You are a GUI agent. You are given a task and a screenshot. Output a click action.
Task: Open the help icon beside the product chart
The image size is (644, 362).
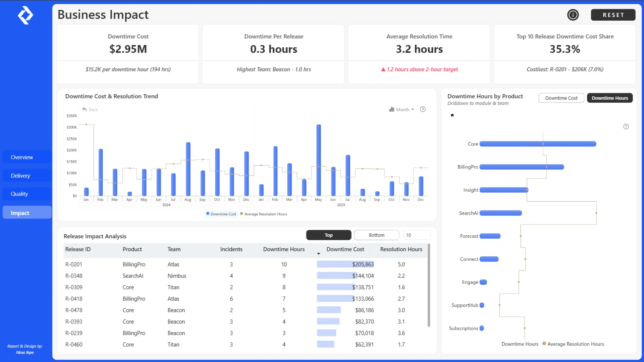pyautogui.click(x=626, y=127)
